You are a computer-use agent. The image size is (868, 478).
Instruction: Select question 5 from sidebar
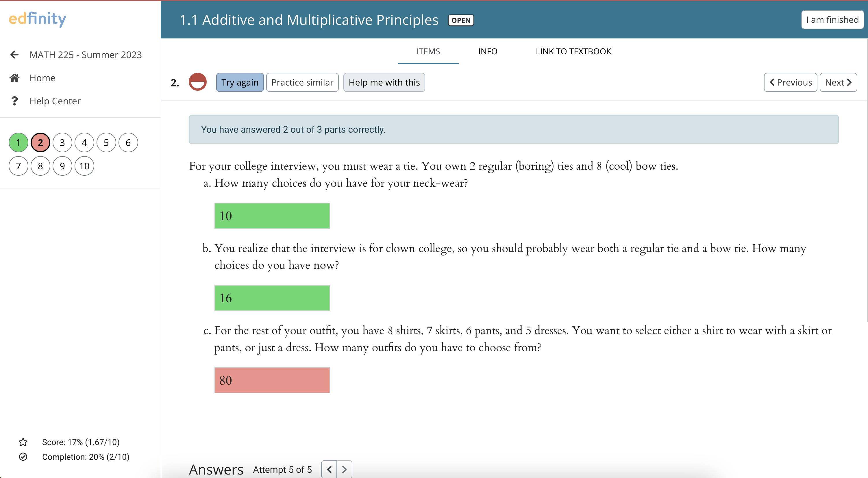click(106, 142)
